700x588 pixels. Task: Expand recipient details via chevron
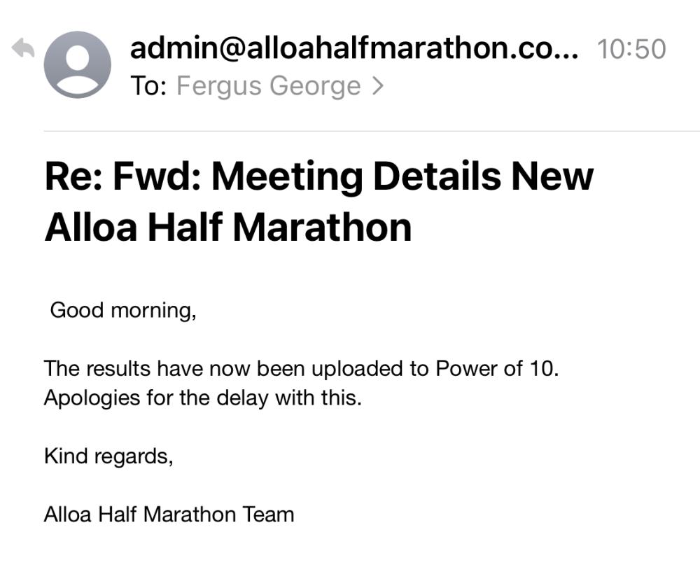tap(378, 85)
